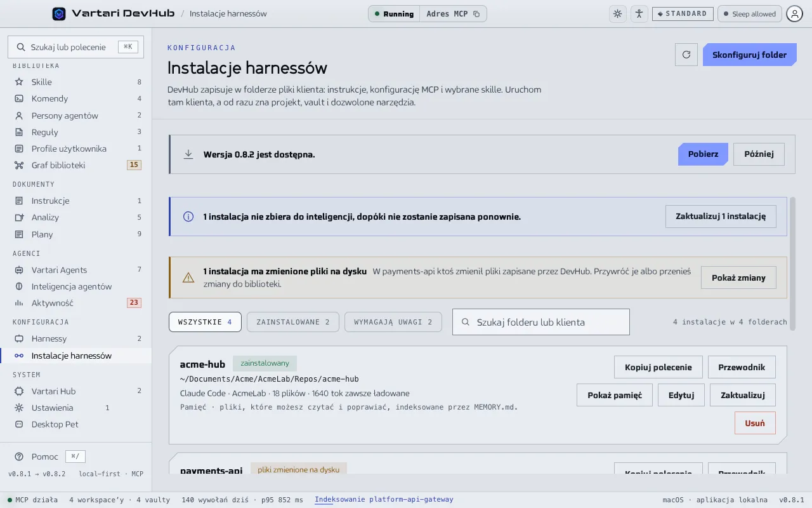
Task: Click the info circle icon in blue banner
Action: click(x=188, y=217)
